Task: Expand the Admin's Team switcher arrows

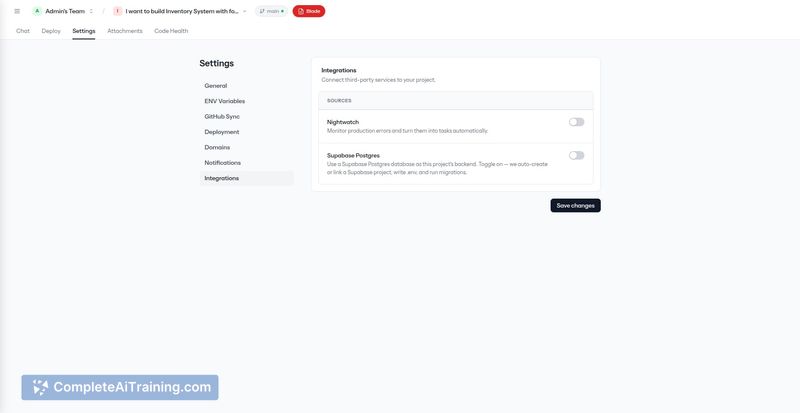Action: [x=91, y=11]
